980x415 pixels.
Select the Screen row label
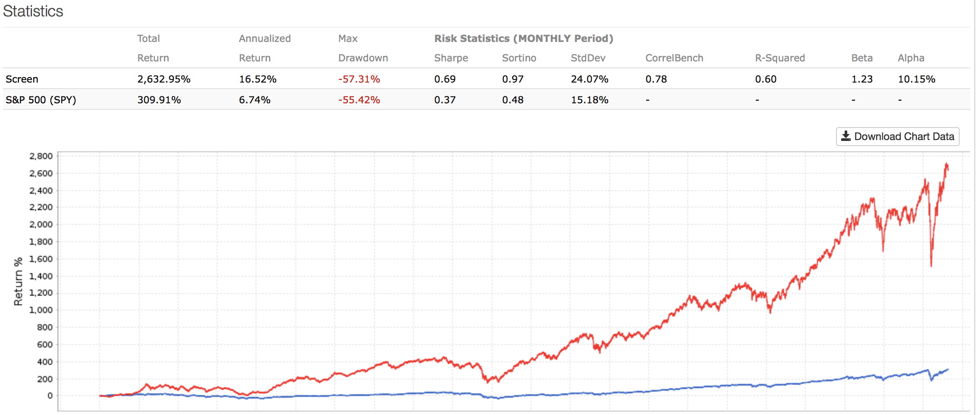[x=22, y=79]
